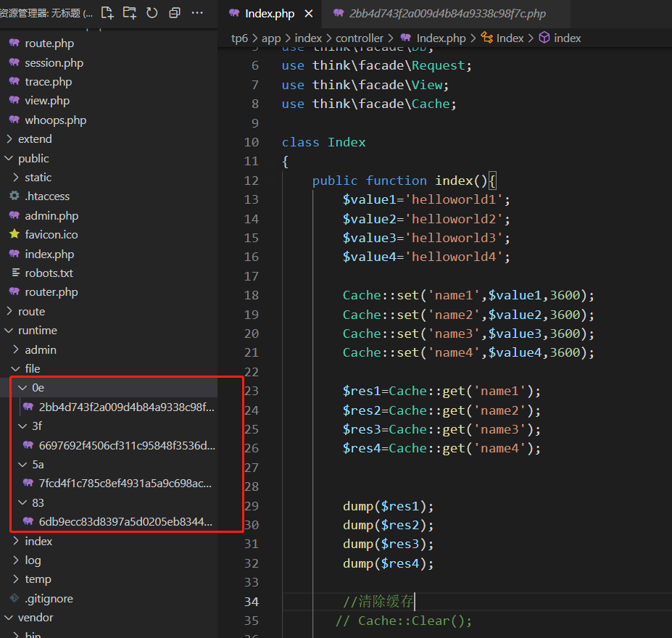Click the star icon of favicon.ico

coord(14,234)
